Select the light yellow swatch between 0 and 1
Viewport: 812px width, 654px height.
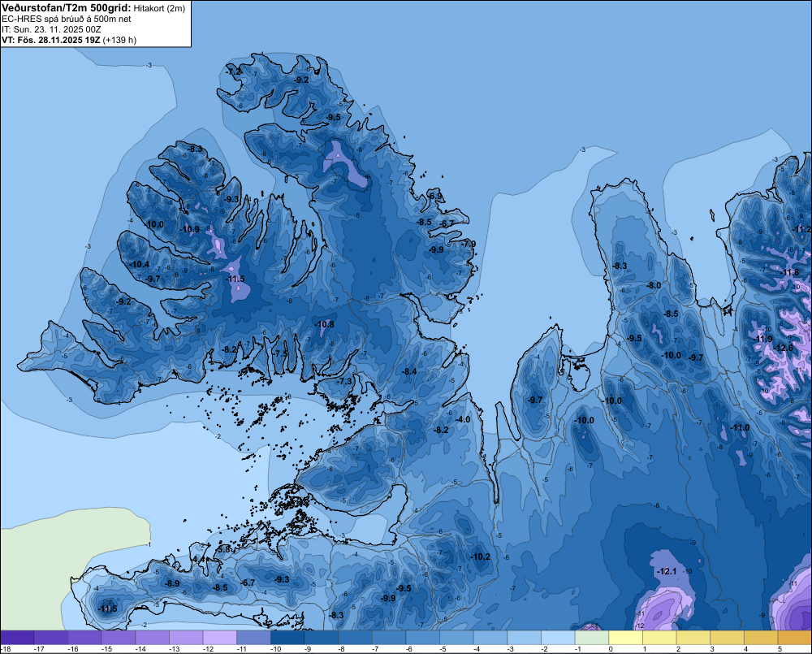(625, 638)
